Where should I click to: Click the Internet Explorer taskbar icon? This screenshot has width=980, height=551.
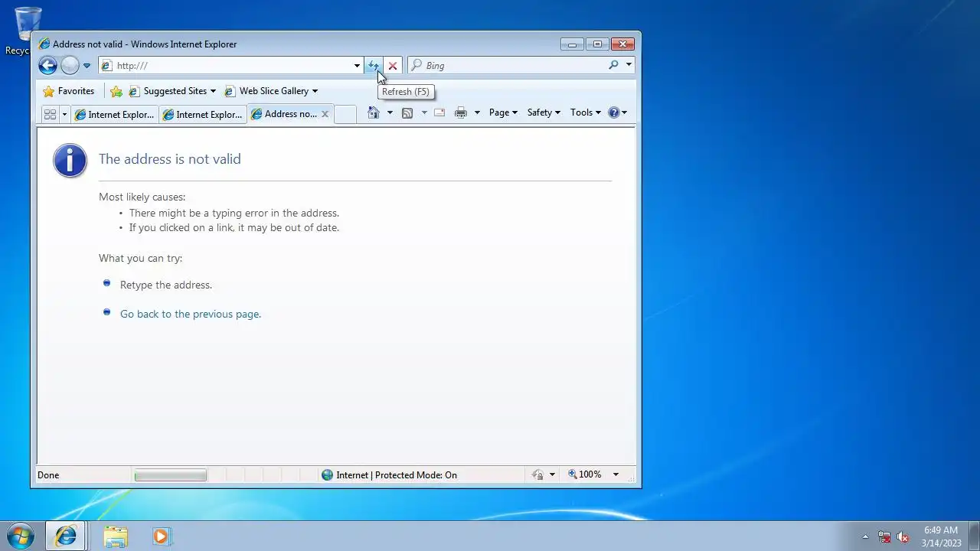click(66, 536)
